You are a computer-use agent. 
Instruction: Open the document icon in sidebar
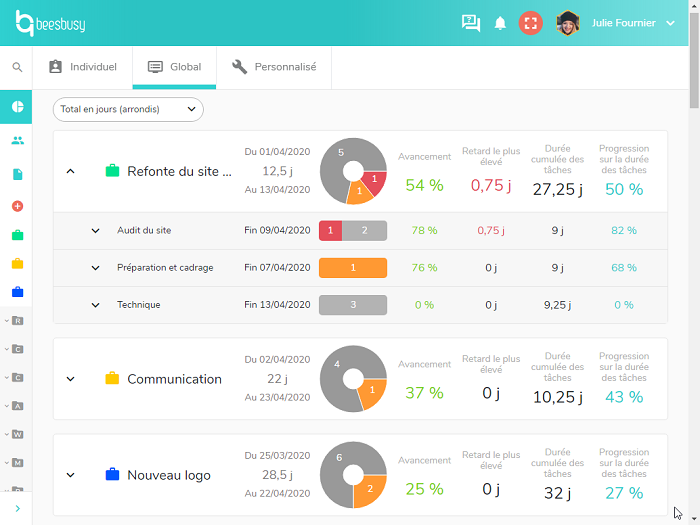pyautogui.click(x=17, y=174)
